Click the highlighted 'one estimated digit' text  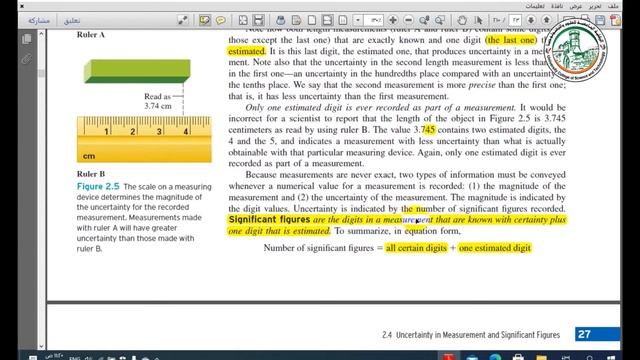tap(494, 248)
